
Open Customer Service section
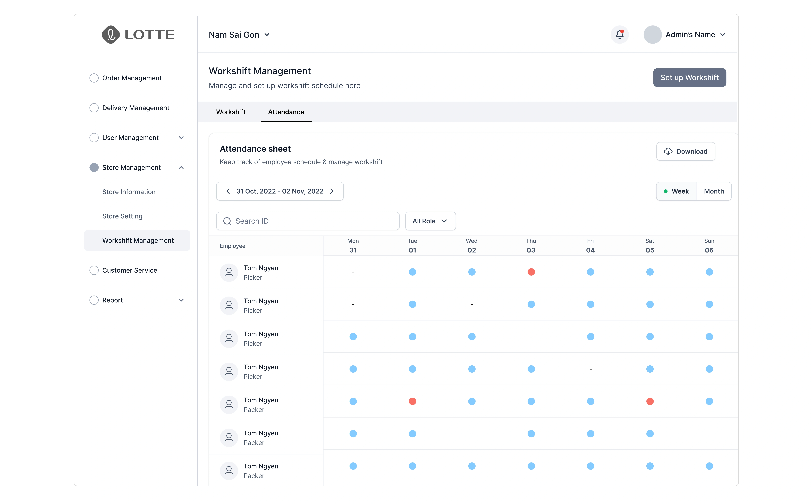[x=130, y=270]
